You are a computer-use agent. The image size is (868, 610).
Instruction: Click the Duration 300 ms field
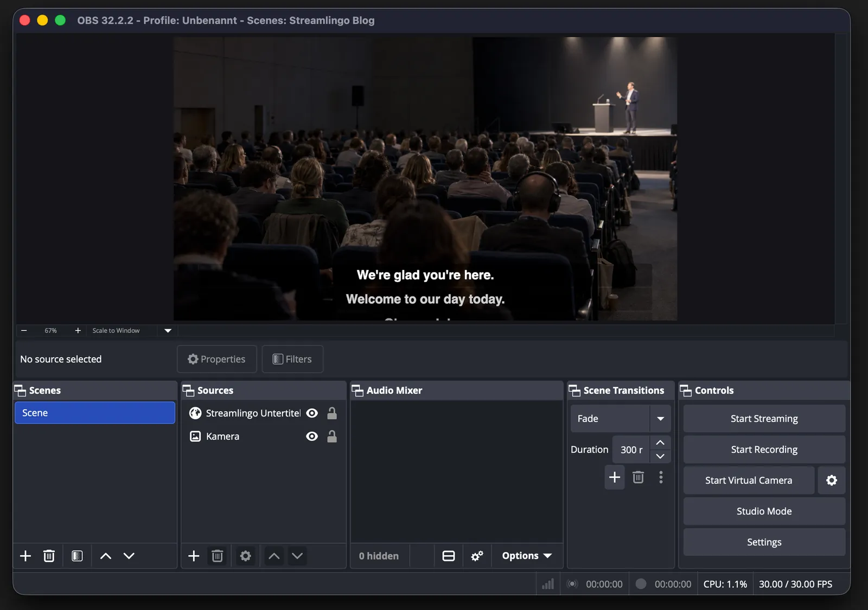point(631,450)
